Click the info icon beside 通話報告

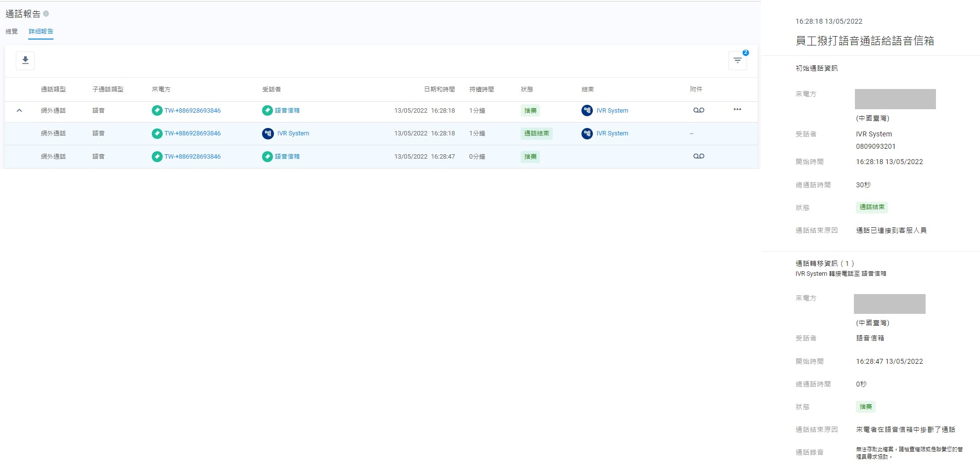tap(46, 14)
